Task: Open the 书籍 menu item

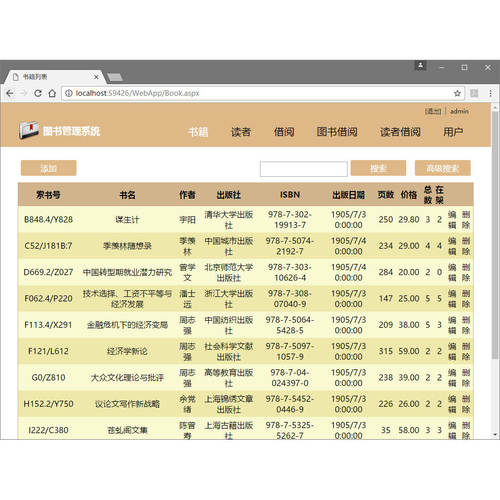Action: tap(198, 132)
